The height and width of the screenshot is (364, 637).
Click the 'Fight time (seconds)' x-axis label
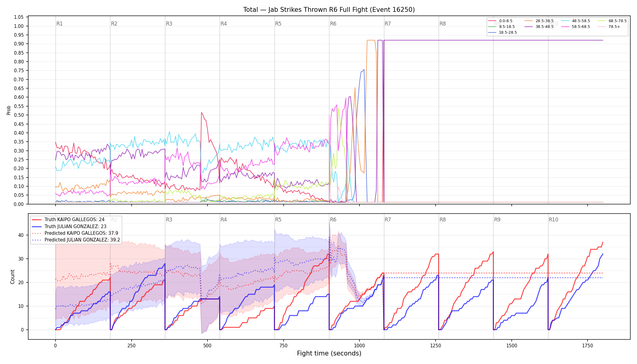click(x=329, y=353)
